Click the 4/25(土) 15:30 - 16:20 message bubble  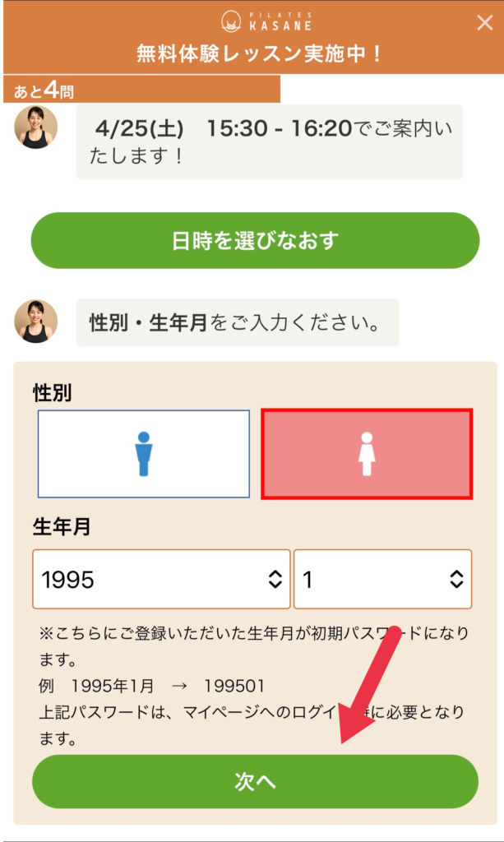point(270,141)
